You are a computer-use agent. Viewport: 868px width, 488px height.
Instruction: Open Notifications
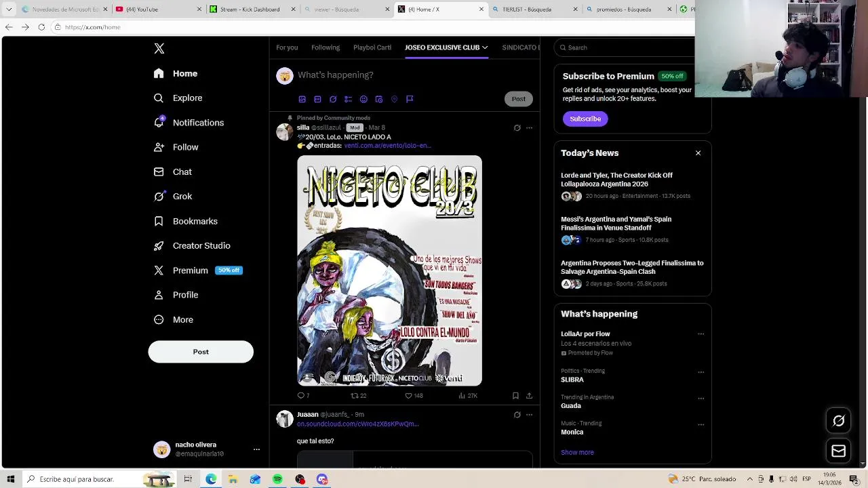(189, 123)
